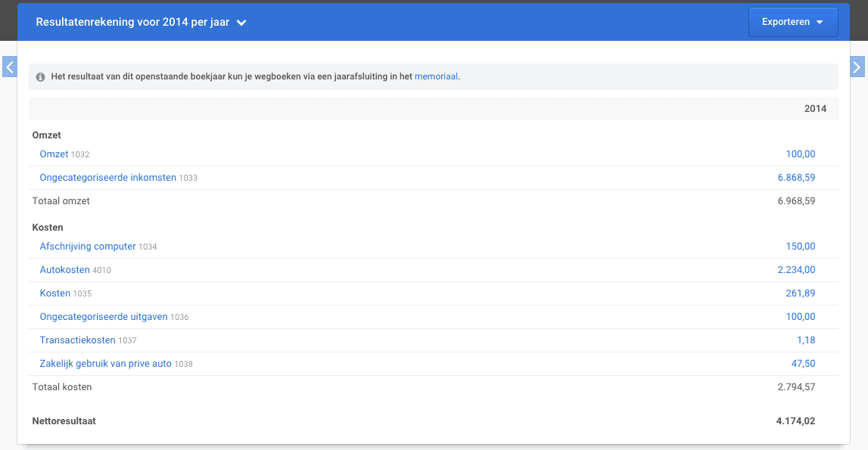
Task: Click the 1,18 Transactiekosten amount
Action: coord(806,340)
